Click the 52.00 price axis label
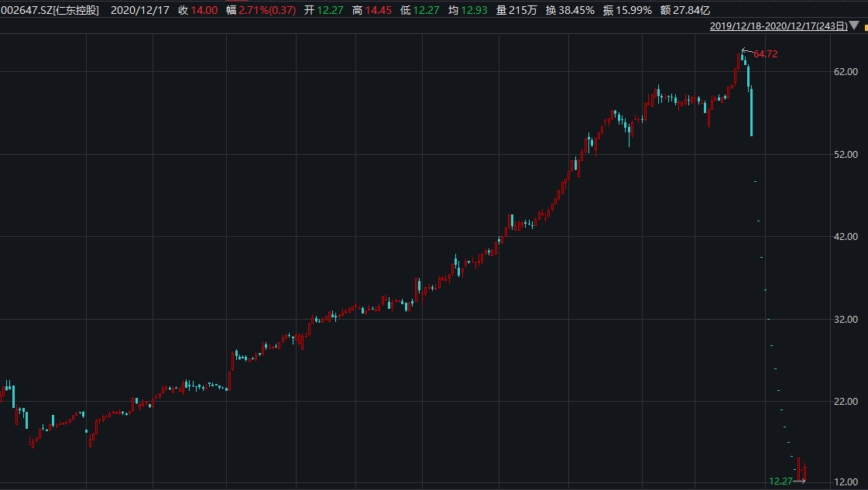Screen dimensions: 868x490 (x=846, y=155)
